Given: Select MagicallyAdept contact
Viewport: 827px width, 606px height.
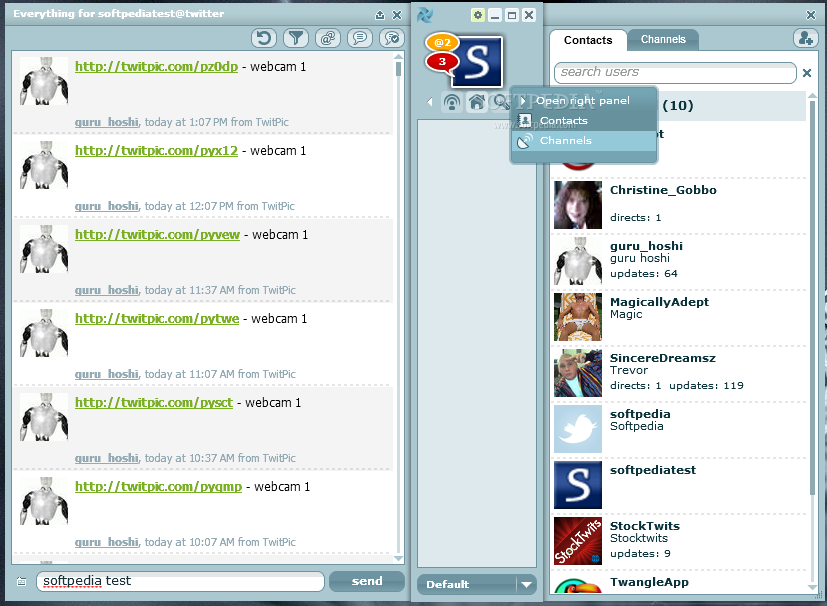Looking at the screenshot, I should 679,317.
